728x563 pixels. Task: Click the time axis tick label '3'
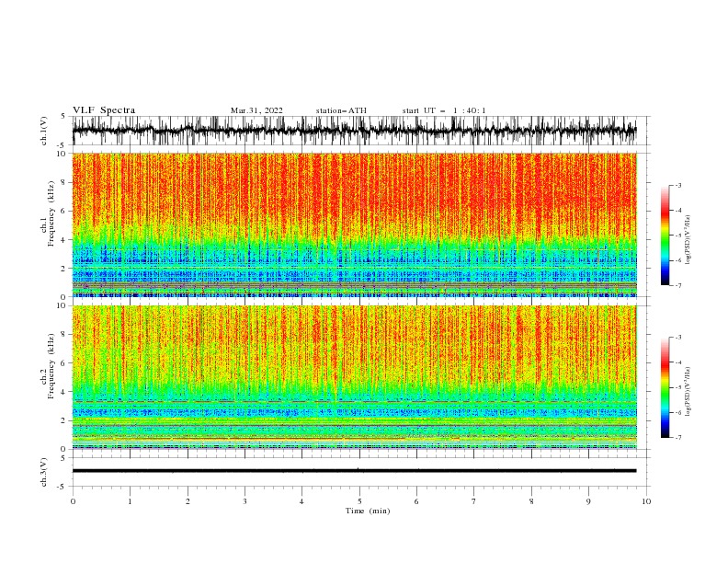point(245,501)
